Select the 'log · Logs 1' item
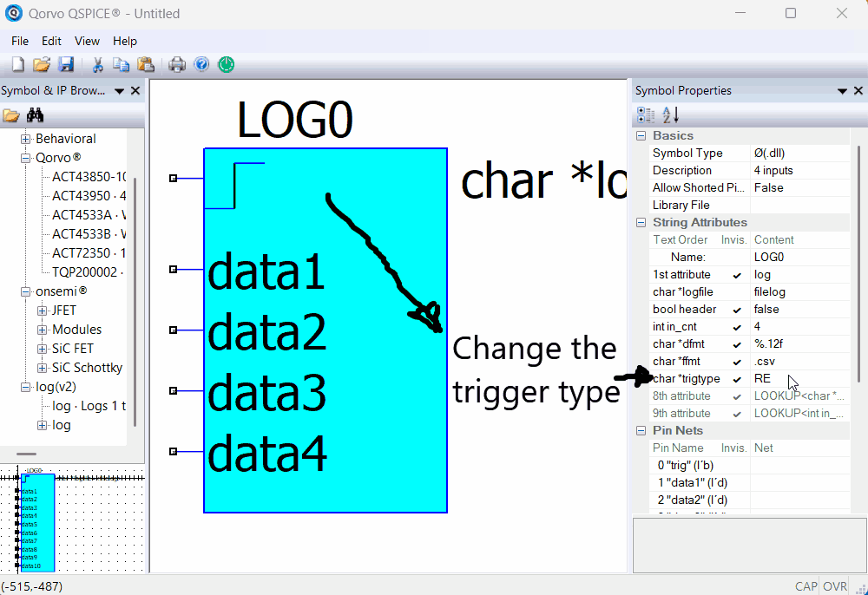This screenshot has width=868, height=595. [x=89, y=406]
